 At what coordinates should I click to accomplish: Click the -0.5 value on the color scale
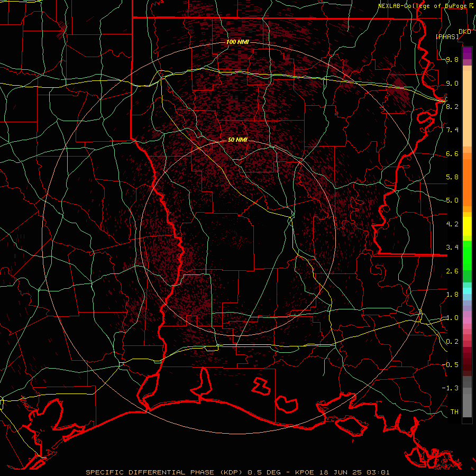click(x=450, y=364)
